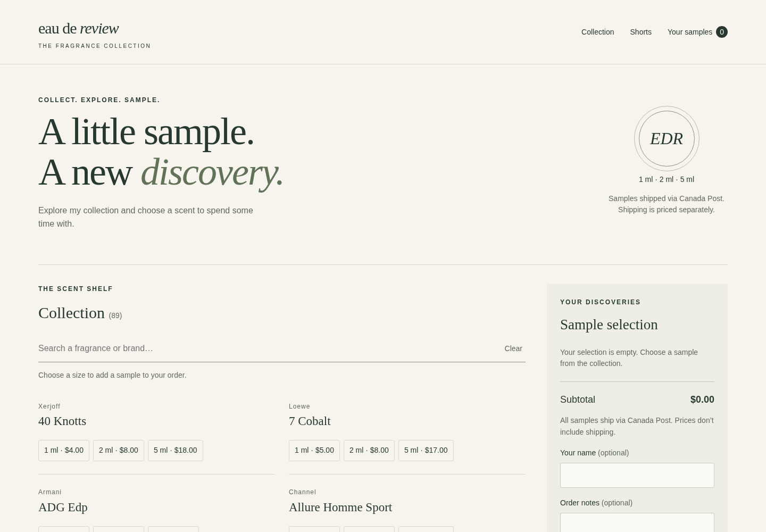Click the Loewe brand label
The height and width of the screenshot is (532, 766).
click(x=299, y=406)
